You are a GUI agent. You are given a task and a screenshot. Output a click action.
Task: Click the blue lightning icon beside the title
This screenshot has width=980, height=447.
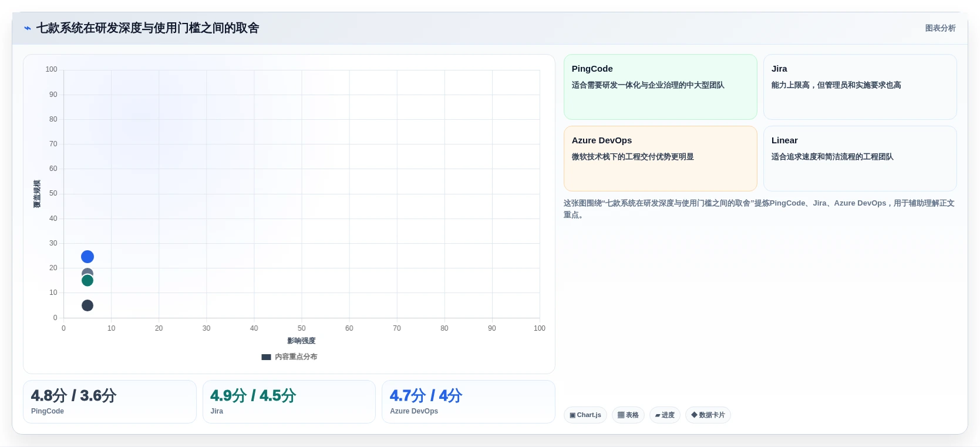(27, 28)
